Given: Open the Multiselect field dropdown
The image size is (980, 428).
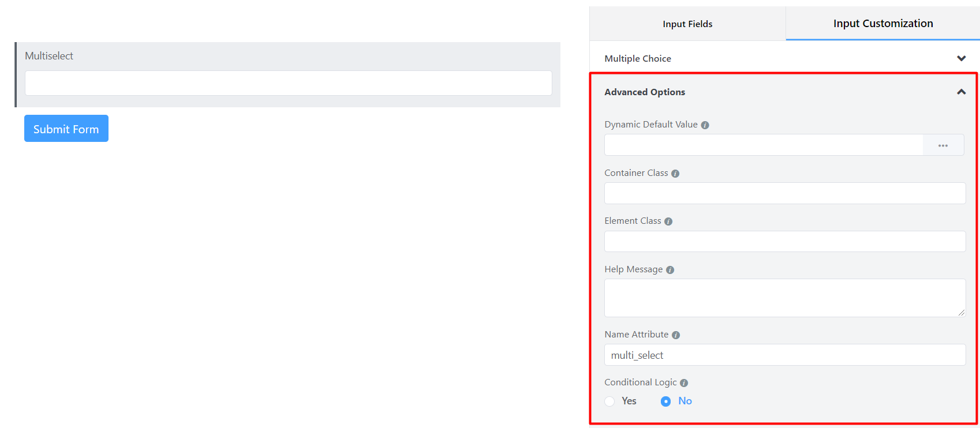Looking at the screenshot, I should 288,83.
